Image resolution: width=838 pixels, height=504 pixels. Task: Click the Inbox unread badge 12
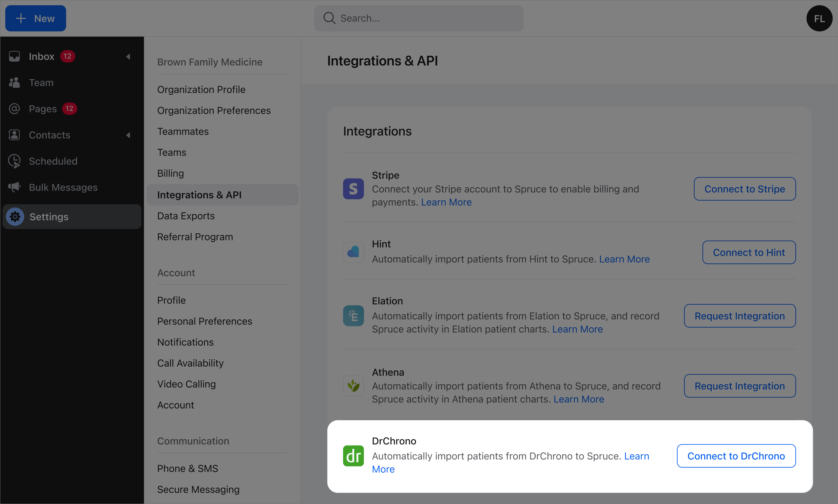pos(68,56)
